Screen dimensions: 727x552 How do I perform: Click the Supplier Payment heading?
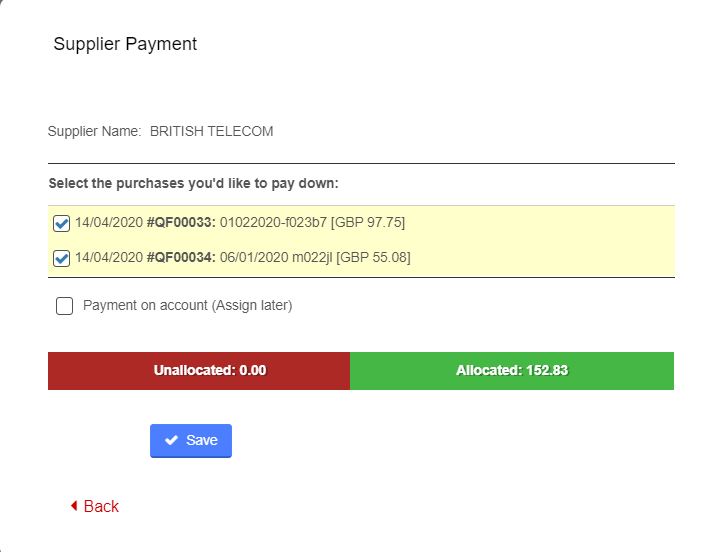(x=125, y=44)
